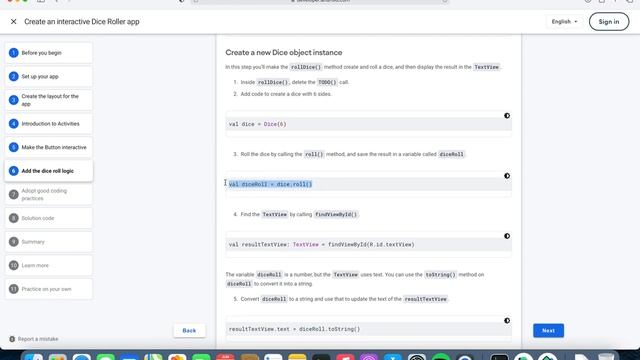Jump to step 9 Summary
The image size is (640, 360).
click(49, 242)
